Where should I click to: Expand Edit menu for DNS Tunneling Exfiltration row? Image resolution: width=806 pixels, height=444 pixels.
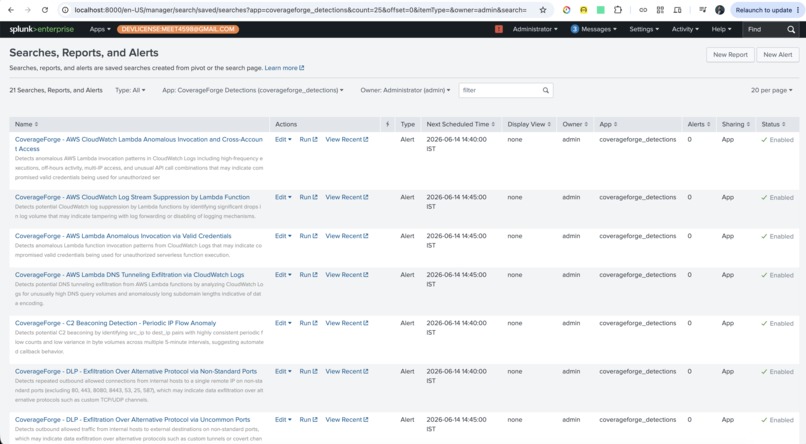point(283,275)
